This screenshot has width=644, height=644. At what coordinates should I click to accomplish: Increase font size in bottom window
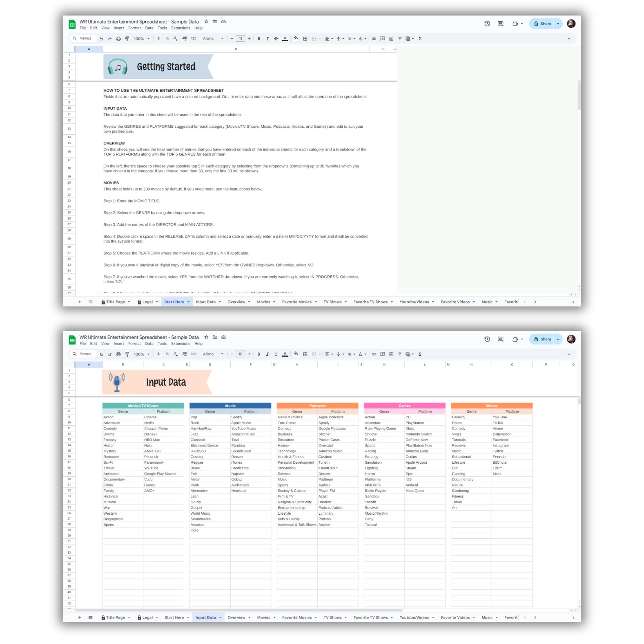click(x=249, y=354)
